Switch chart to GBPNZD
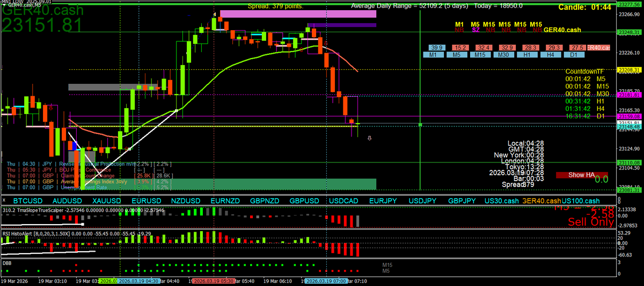Viewport: 644px width, 286px height. coord(265,201)
